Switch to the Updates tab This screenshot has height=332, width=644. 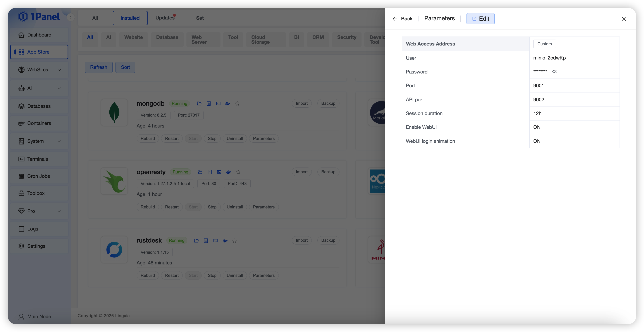click(165, 18)
